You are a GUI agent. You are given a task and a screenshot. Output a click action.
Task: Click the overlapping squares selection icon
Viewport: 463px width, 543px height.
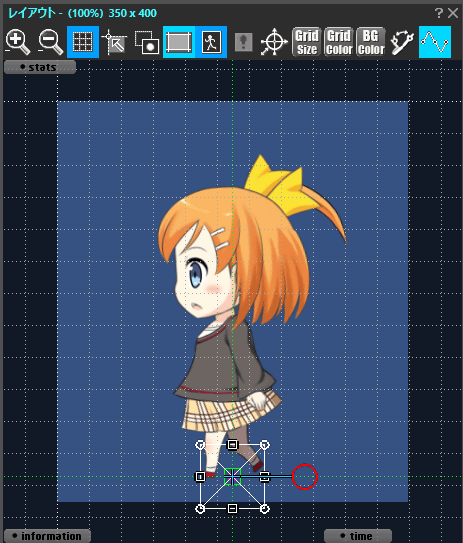147,42
